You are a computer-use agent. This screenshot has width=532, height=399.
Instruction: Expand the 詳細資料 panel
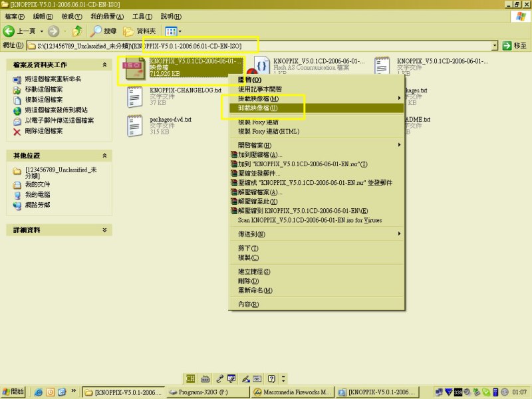[x=104, y=229]
